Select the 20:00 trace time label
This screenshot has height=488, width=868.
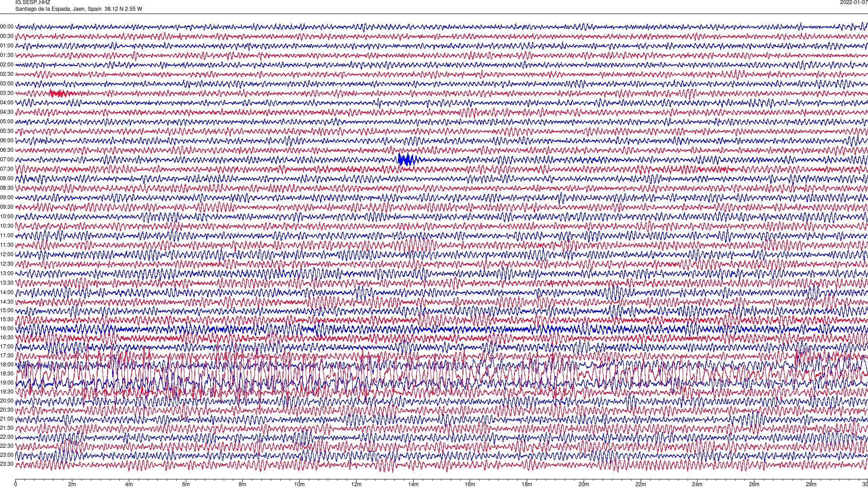point(7,401)
